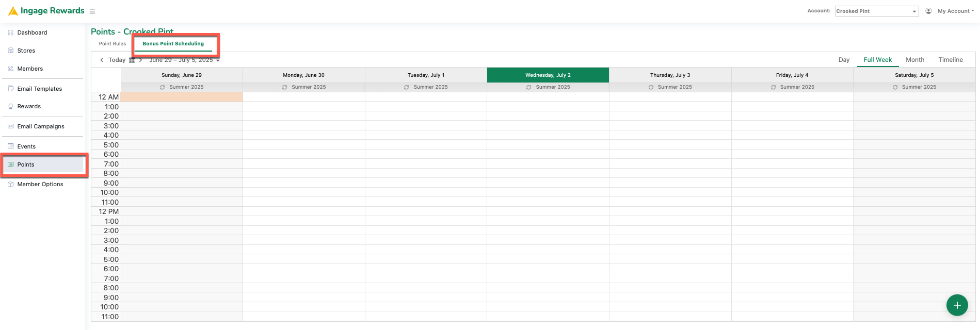Select the highlighted Sunday 12 AM time slot
The height and width of the screenshot is (330, 980).
pyautogui.click(x=182, y=97)
